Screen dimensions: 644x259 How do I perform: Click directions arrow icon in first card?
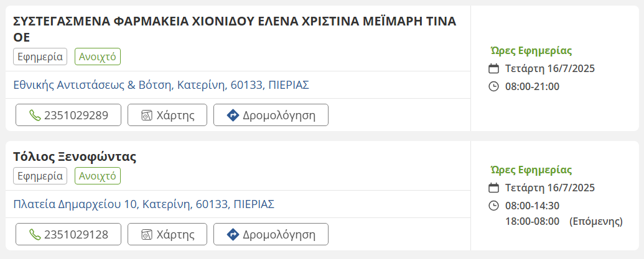point(233,115)
